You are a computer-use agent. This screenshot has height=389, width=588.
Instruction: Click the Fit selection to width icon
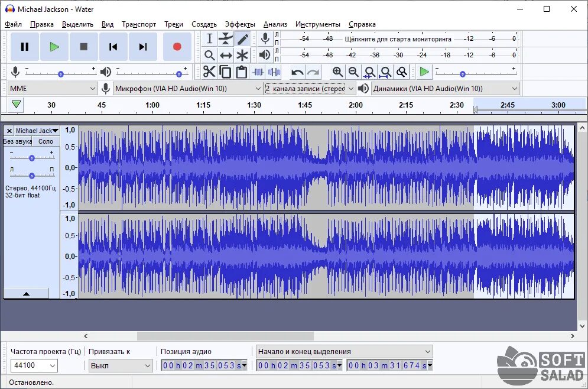click(369, 72)
